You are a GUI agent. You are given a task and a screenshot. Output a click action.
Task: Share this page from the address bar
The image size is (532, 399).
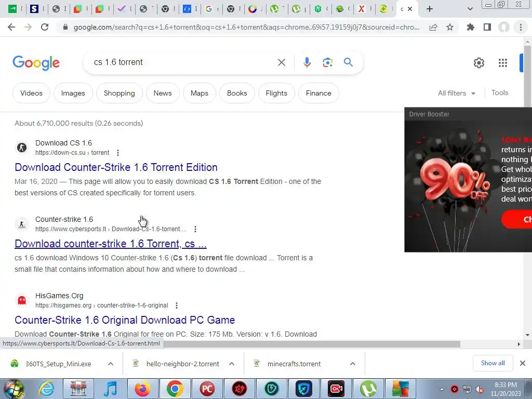[433, 27]
